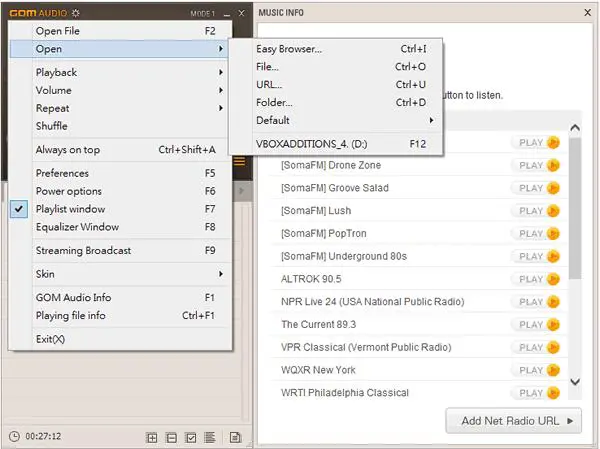Expand the Skin submenu
The height and width of the screenshot is (449, 600).
(x=121, y=274)
